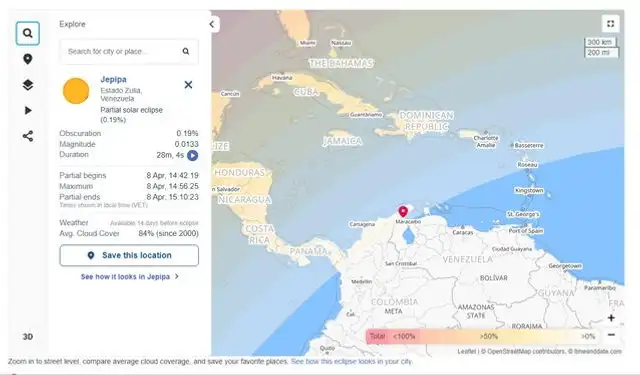Viewport: 640px width, 375px height.
Task: Click the Georgetown label on the map
Action: (565, 266)
